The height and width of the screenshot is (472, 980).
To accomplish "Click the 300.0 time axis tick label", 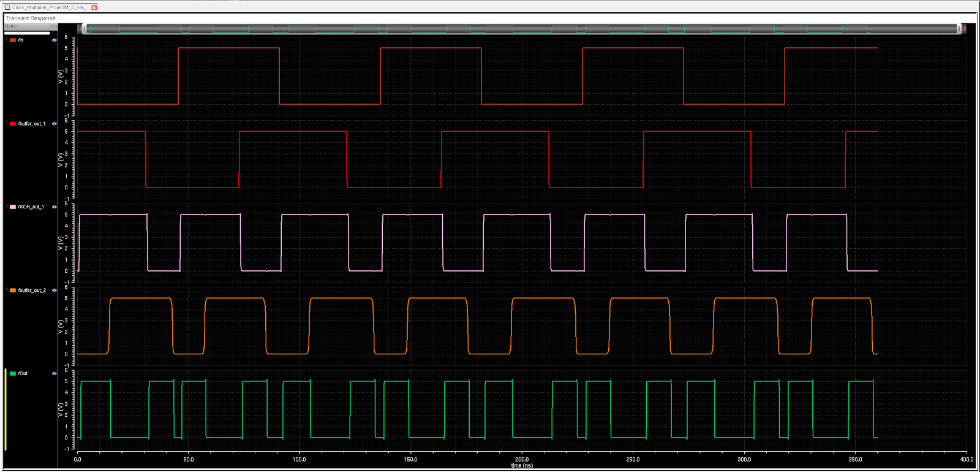I will point(744,460).
